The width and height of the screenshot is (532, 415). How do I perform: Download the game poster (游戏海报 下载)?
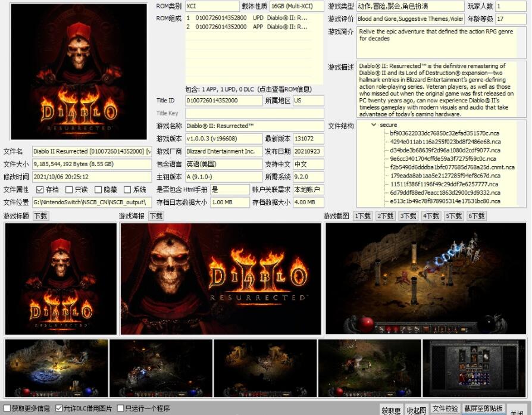156,216
